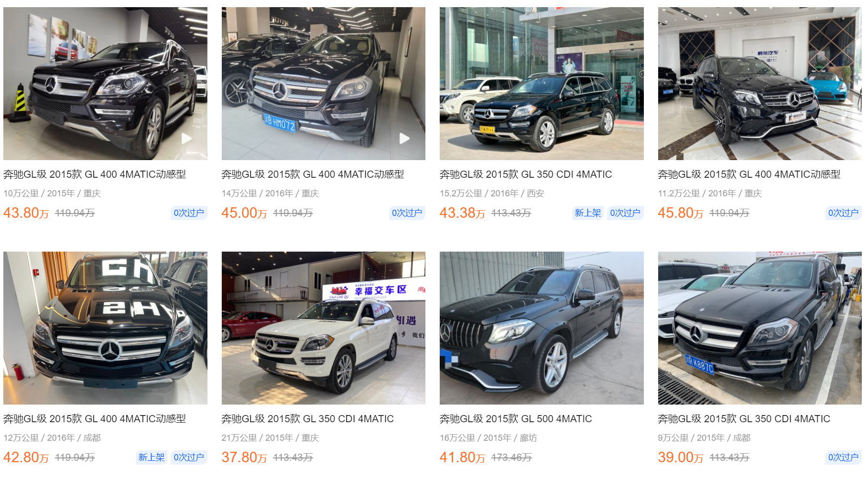Click 新上架 tag on 43.38万 listing
Viewport: 868px width, 477px height.
coord(588,213)
